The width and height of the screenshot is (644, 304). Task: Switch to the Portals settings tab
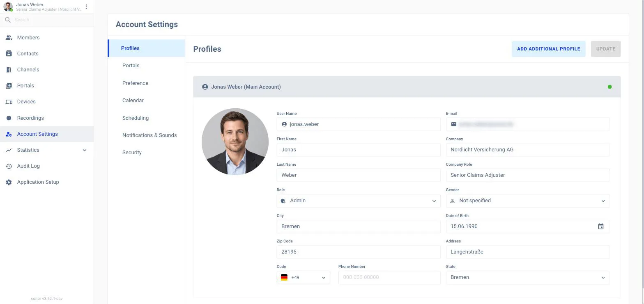147,66
